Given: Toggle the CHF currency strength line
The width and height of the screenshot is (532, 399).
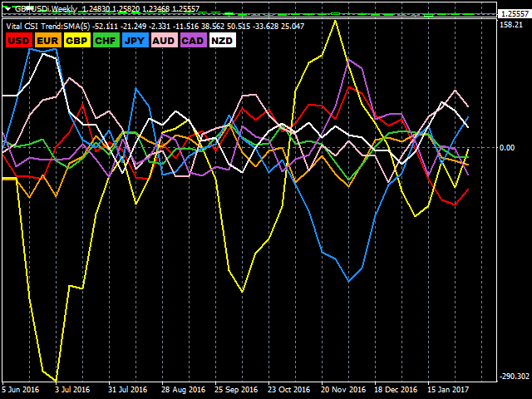Looking at the screenshot, I should coord(106,41).
